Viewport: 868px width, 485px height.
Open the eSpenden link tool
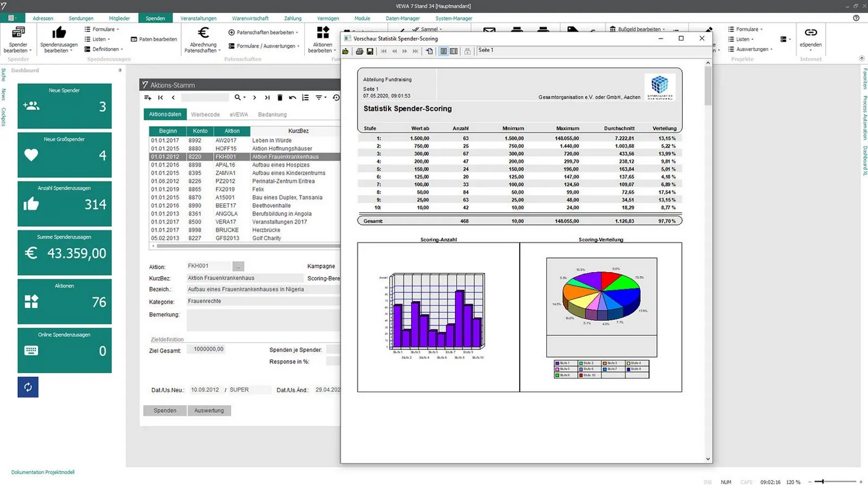pyautogui.click(x=810, y=39)
